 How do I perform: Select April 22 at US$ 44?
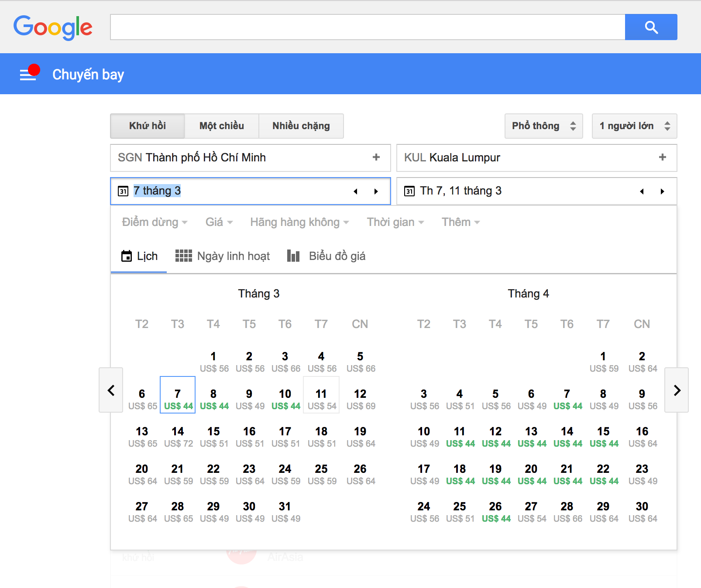pos(603,475)
